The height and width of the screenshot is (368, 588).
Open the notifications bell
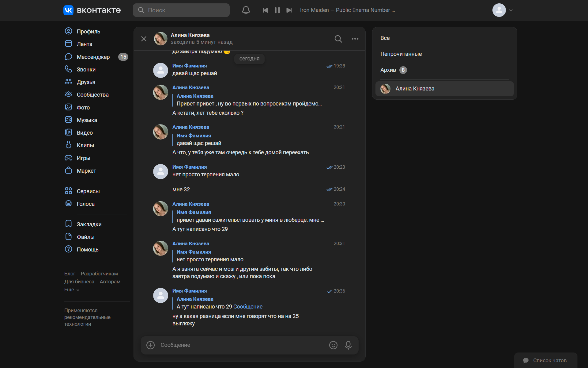tap(246, 10)
